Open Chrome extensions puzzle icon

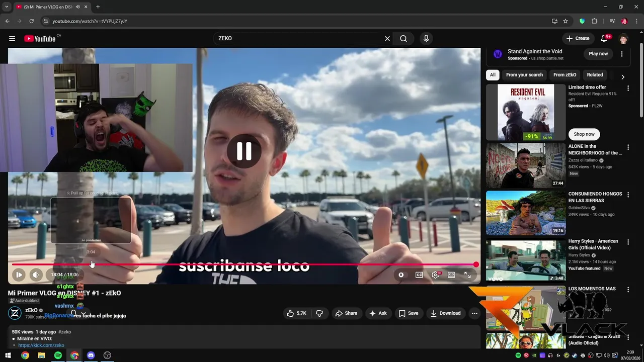[594, 21]
